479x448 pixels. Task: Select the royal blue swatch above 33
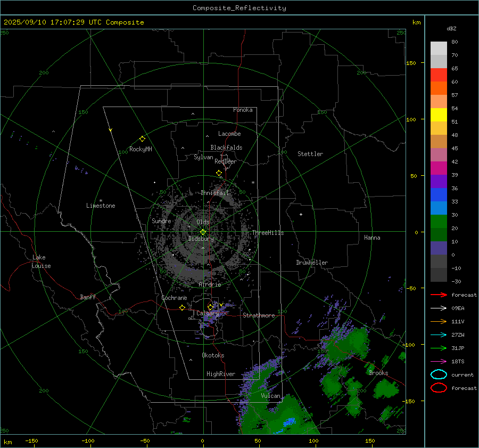point(439,195)
